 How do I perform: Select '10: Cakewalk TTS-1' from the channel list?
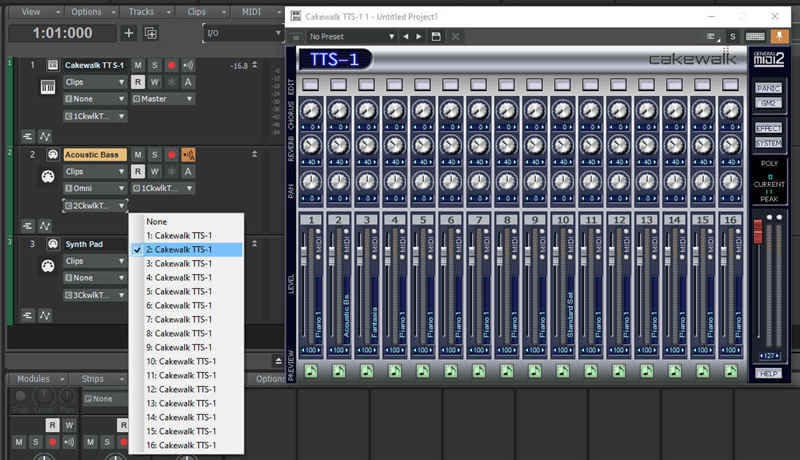tap(181, 361)
